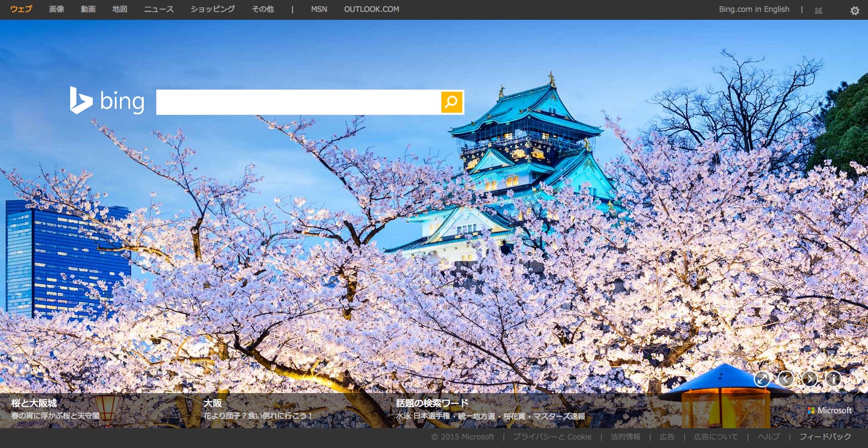Show image info with the i icon
The image size is (868, 448).
click(833, 379)
